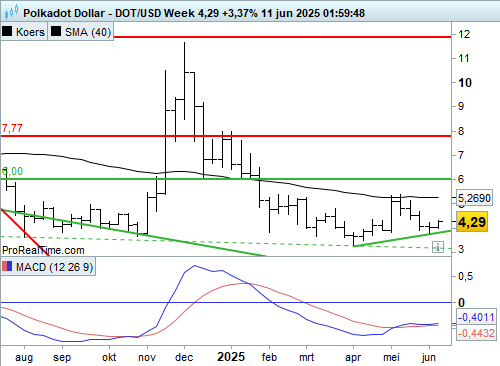Image resolution: width=500 pixels, height=366 pixels.
Task: Click the aug label on time axis
Action: pos(24,358)
